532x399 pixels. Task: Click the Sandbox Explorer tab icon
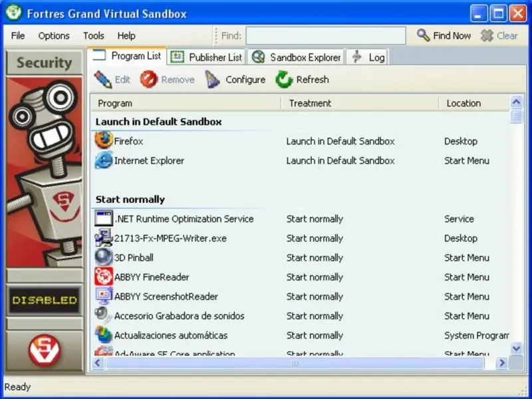coord(258,57)
